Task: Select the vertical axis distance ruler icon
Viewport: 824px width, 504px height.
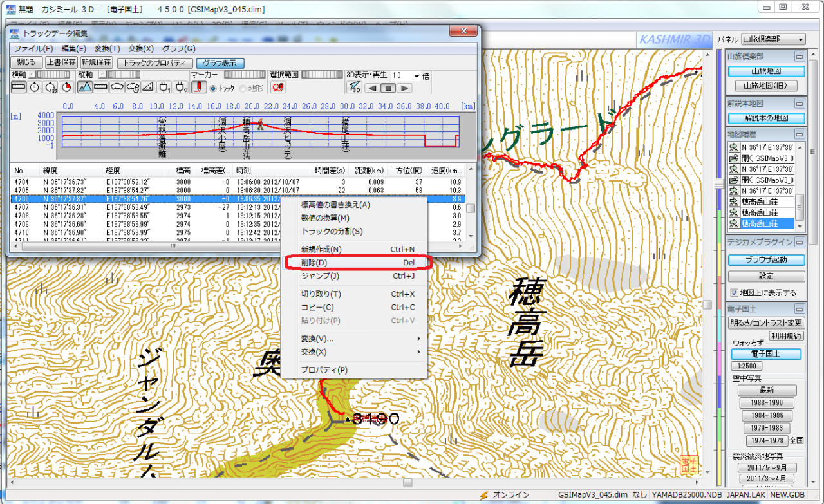Action: [101, 88]
